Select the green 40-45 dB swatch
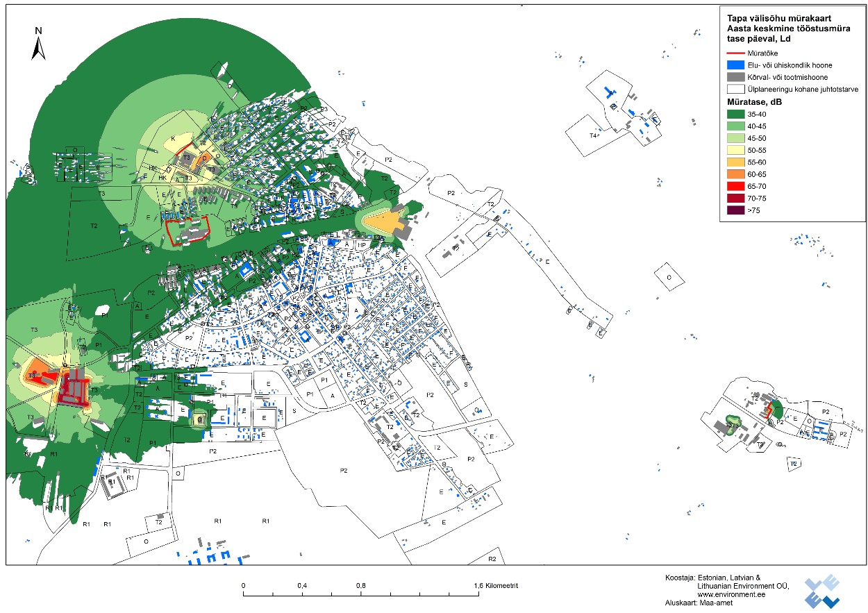Viewport: 868px width, 613px height. [735, 126]
